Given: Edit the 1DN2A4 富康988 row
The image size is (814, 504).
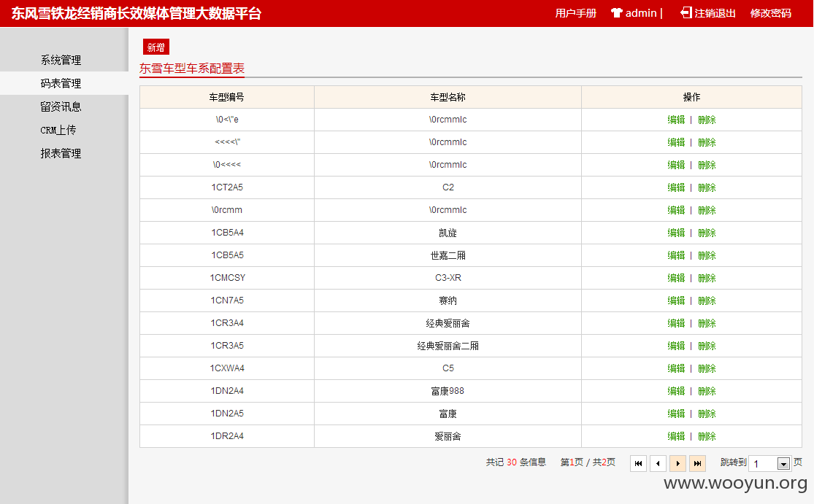Looking at the screenshot, I should [x=676, y=392].
